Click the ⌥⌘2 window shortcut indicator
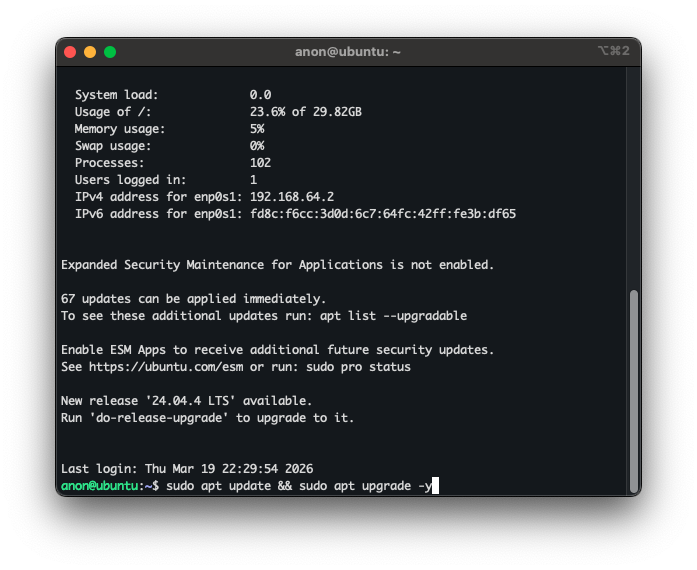Image resolution: width=697 pixels, height=570 pixels. click(613, 51)
